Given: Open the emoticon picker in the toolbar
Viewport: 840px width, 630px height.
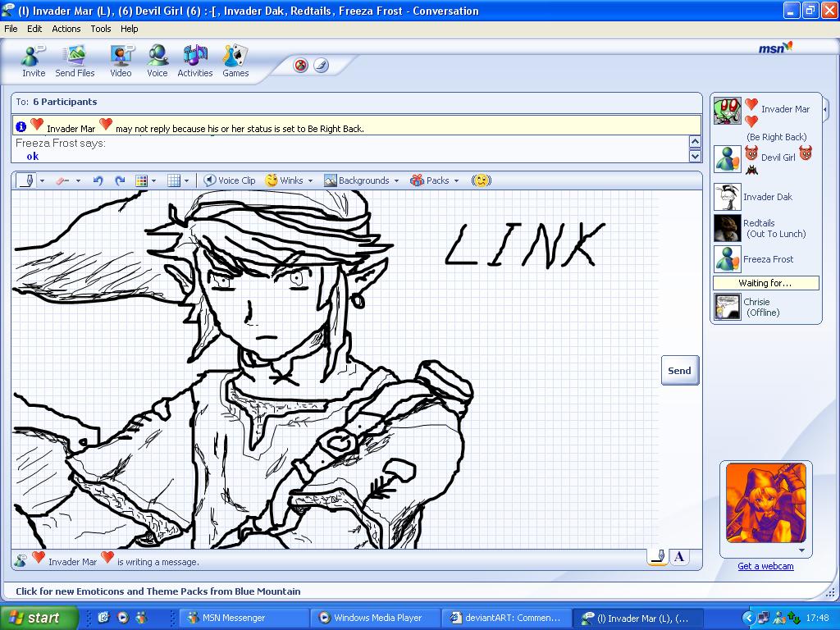Looking at the screenshot, I should [482, 180].
